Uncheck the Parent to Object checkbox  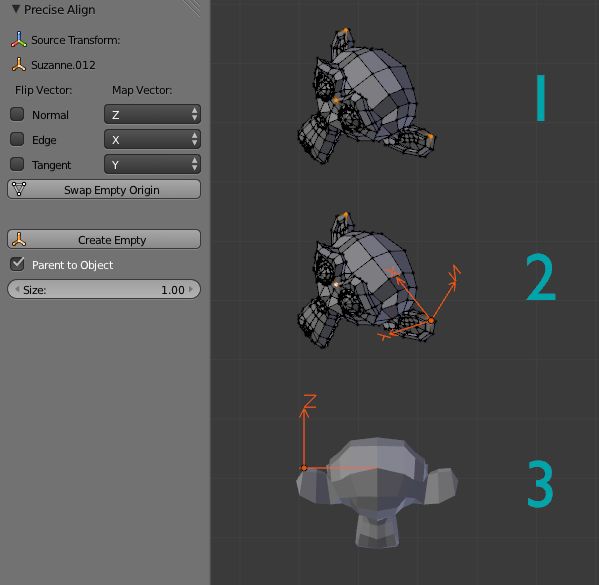pos(17,264)
